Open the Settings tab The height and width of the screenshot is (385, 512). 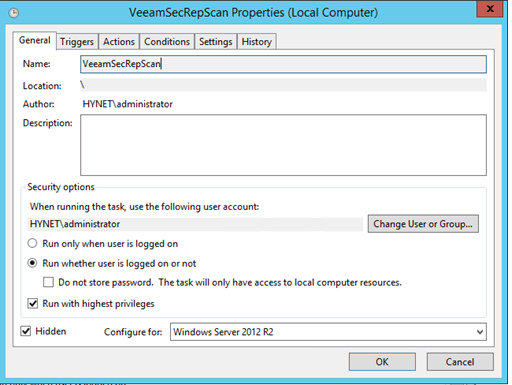[x=216, y=42]
